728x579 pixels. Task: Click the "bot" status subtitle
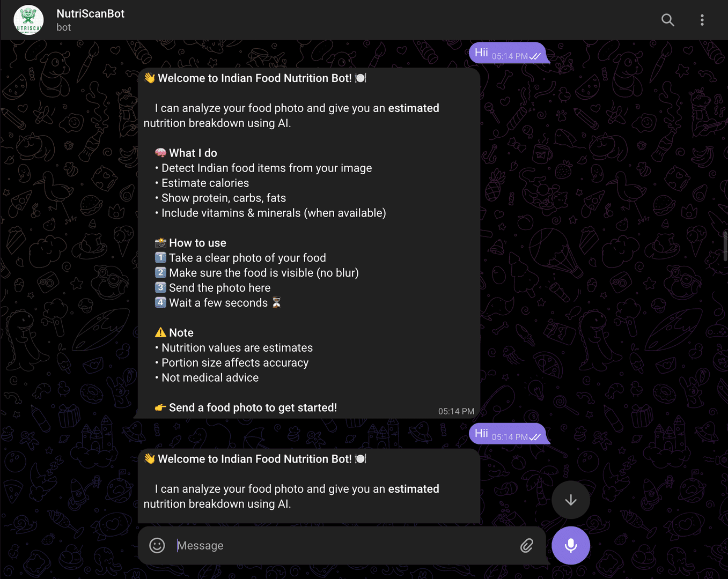pos(63,27)
